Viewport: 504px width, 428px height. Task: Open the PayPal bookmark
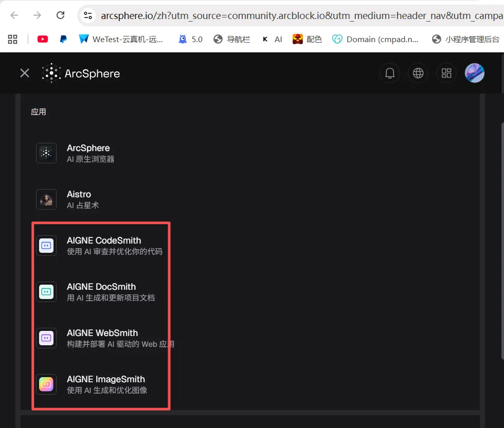click(63, 39)
